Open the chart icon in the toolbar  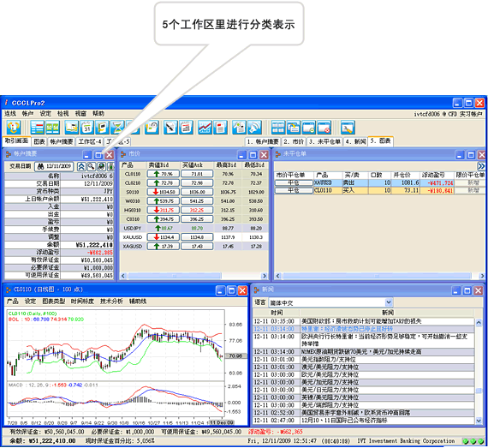[205, 128]
